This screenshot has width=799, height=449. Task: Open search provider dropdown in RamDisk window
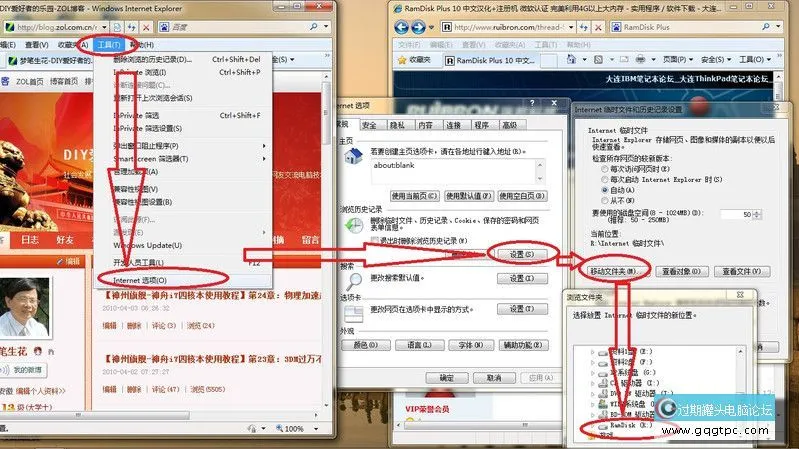coord(778,27)
